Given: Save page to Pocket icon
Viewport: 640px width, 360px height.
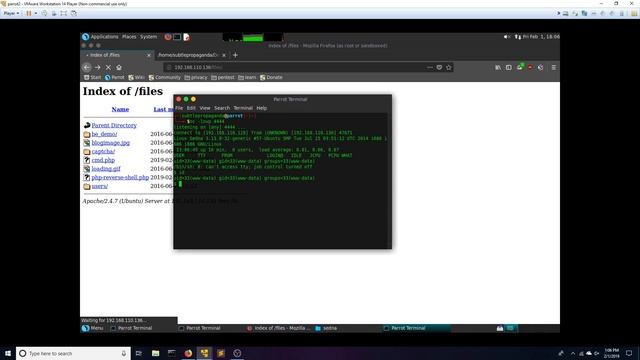Looking at the screenshot, I should click(x=439, y=67).
